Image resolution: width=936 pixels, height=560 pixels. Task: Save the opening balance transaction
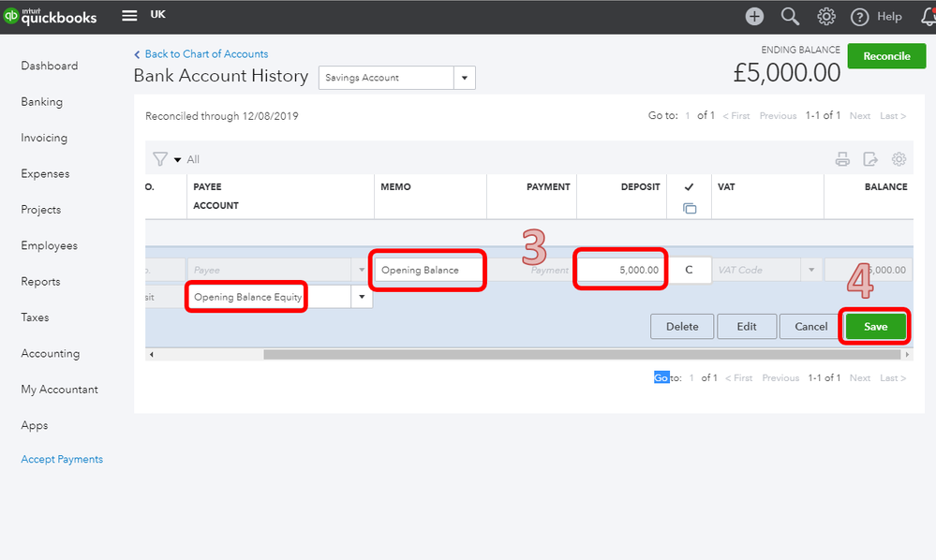(876, 326)
